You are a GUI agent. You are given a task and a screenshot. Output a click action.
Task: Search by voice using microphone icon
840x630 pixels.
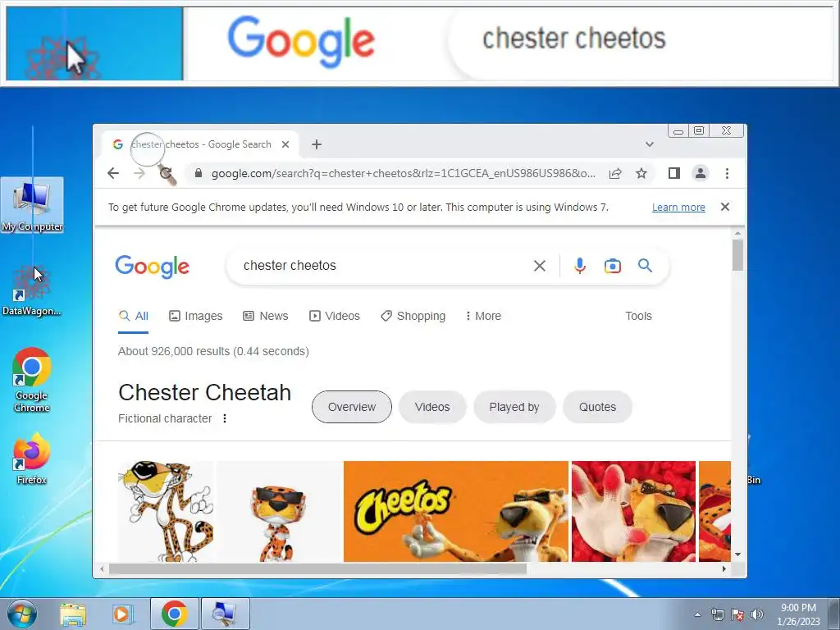coord(580,266)
